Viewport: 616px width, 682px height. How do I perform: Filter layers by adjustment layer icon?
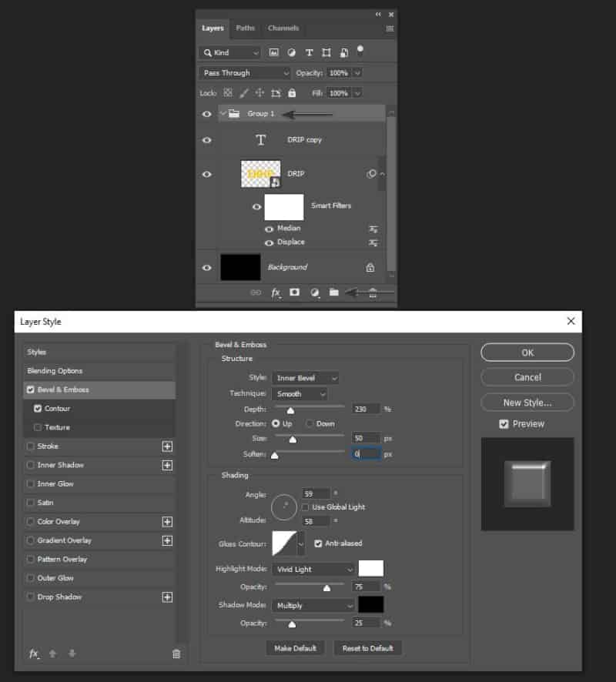coord(292,52)
